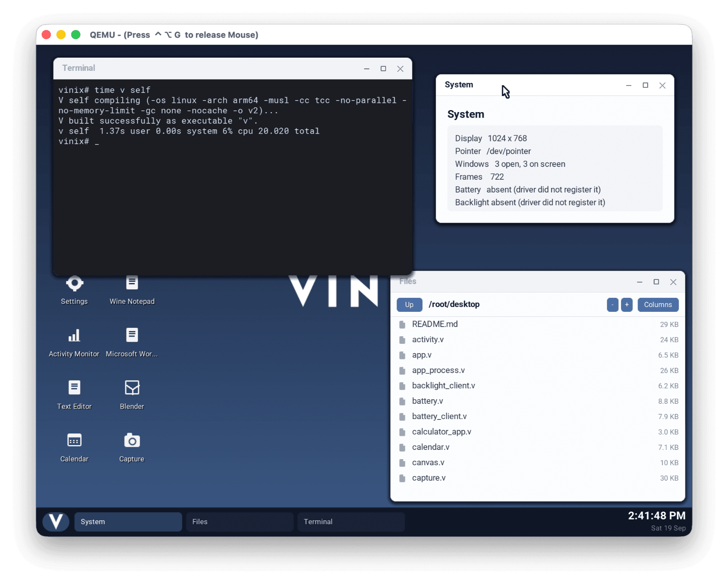
Task: Click the file icon beside activity.v
Action: click(x=402, y=340)
